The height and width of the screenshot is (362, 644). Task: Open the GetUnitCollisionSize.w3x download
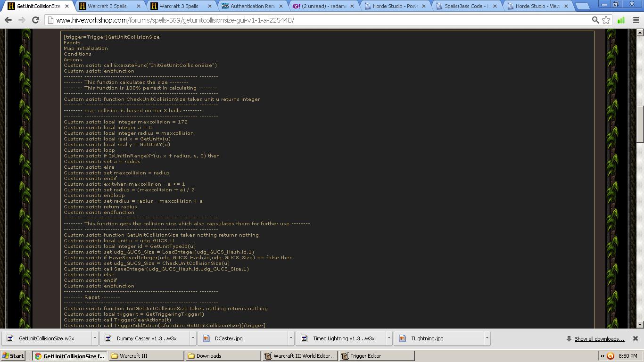[x=47, y=338]
